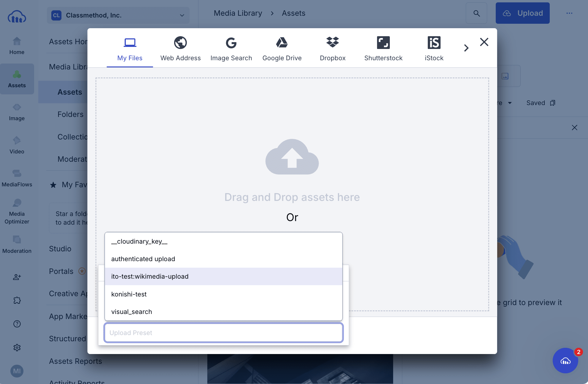Go to Home in sidebar
Screen dimensions: 588x384
pos(17,46)
